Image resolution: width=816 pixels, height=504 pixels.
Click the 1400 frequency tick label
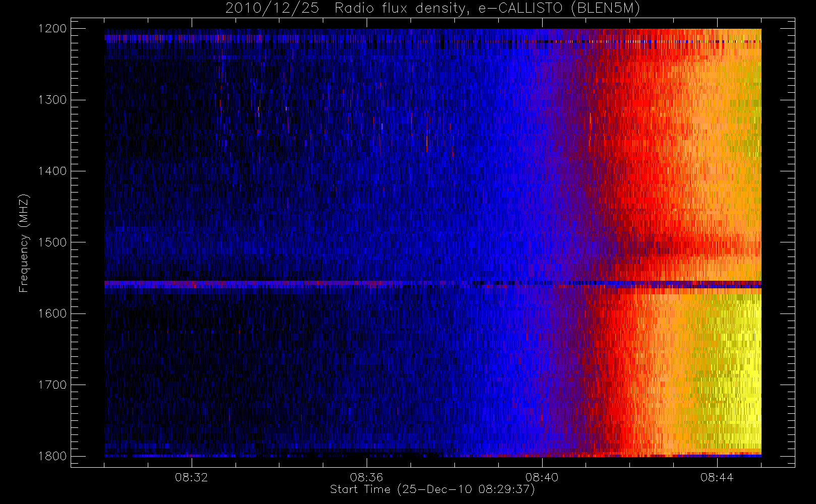click(x=52, y=171)
